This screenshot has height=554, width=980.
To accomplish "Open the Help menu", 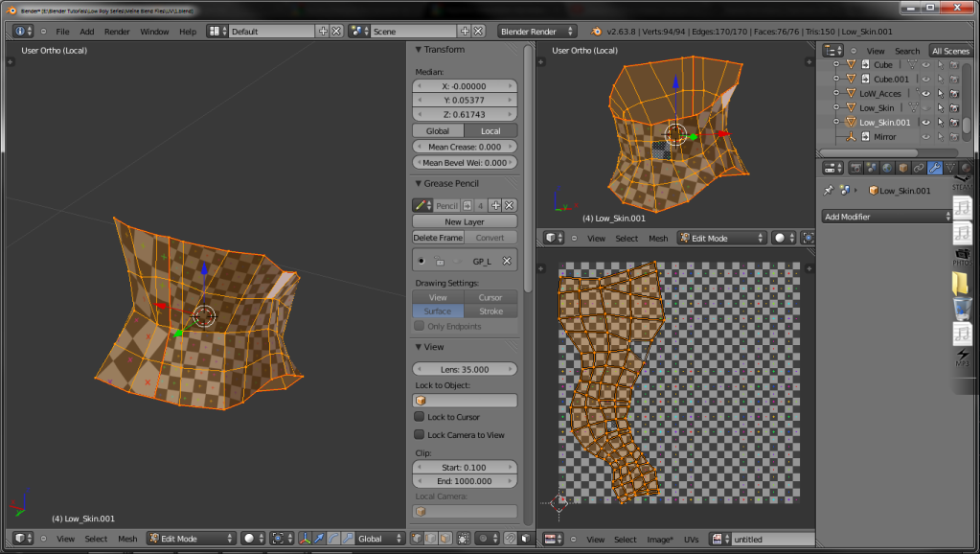I will click(x=188, y=32).
